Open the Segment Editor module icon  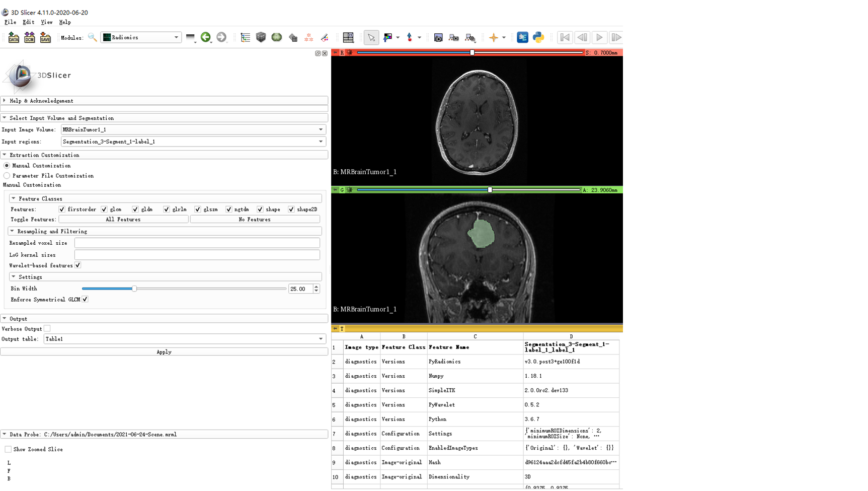tap(325, 37)
